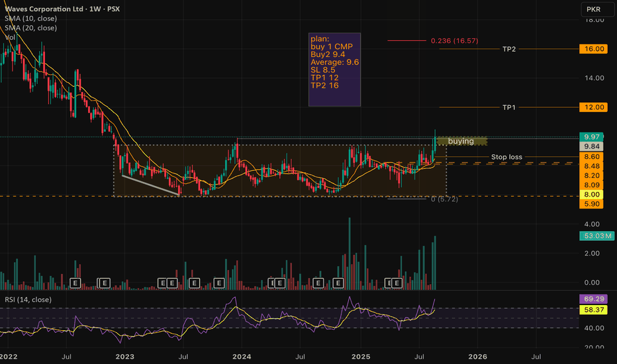Select the SMA (10, close) indicator legend
Image resolution: width=617 pixels, height=364 pixels.
(x=30, y=19)
